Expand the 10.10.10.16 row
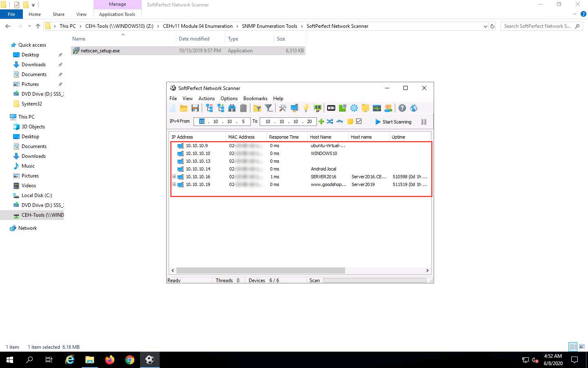 coord(174,177)
